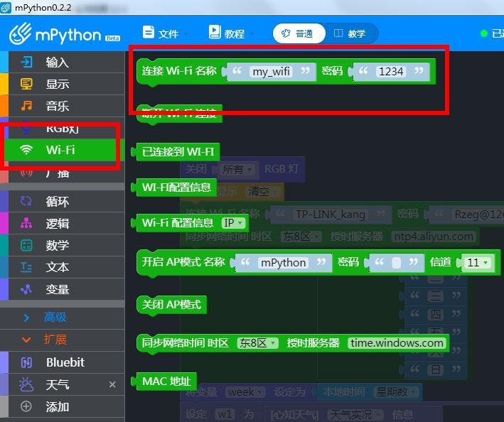Edit the my_wifi name field
Image resolution: width=504 pixels, height=422 pixels.
(271, 71)
